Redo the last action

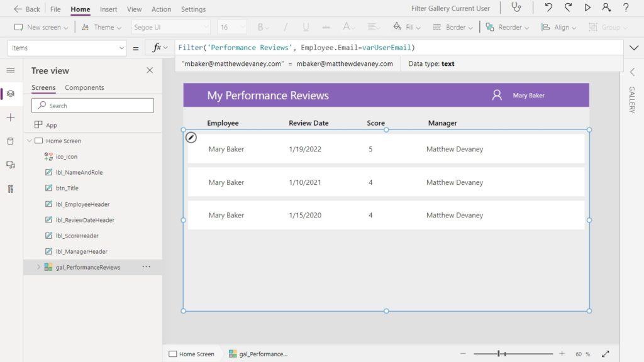(568, 8)
